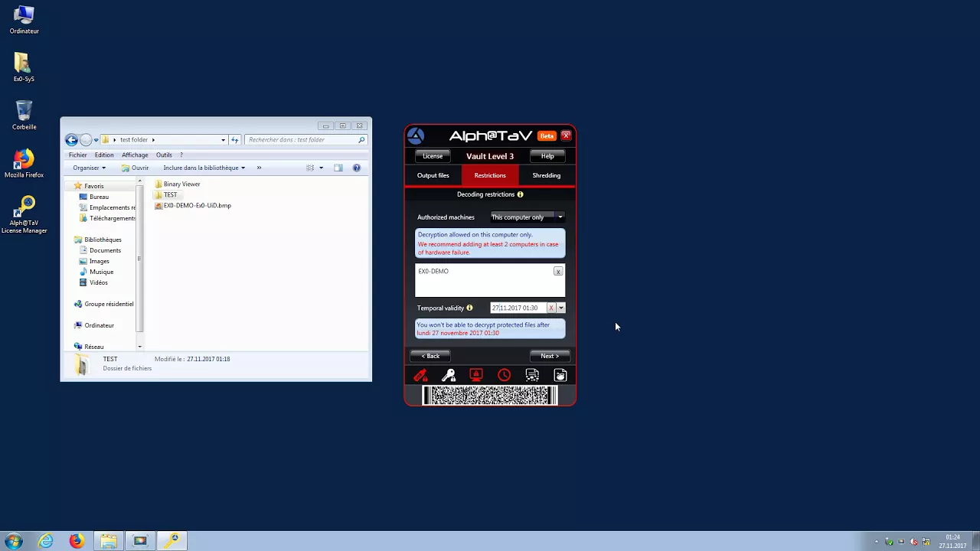This screenshot has height=551, width=980.
Task: Open Ordinateur desktop icon
Action: (x=24, y=20)
